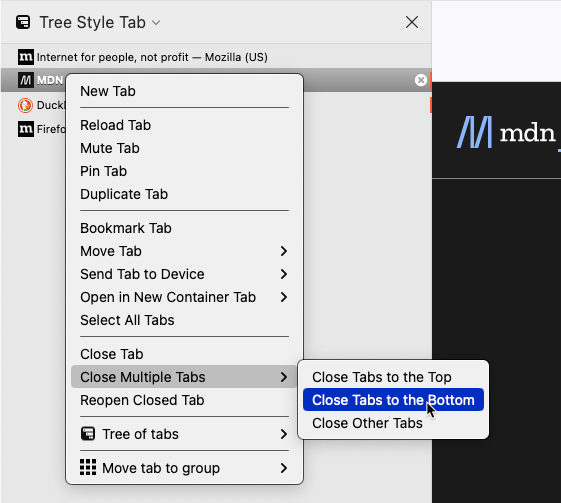Viewport: 561px width, 503px height.
Task: Click Close Tab in the context menu
Action: click(184, 354)
